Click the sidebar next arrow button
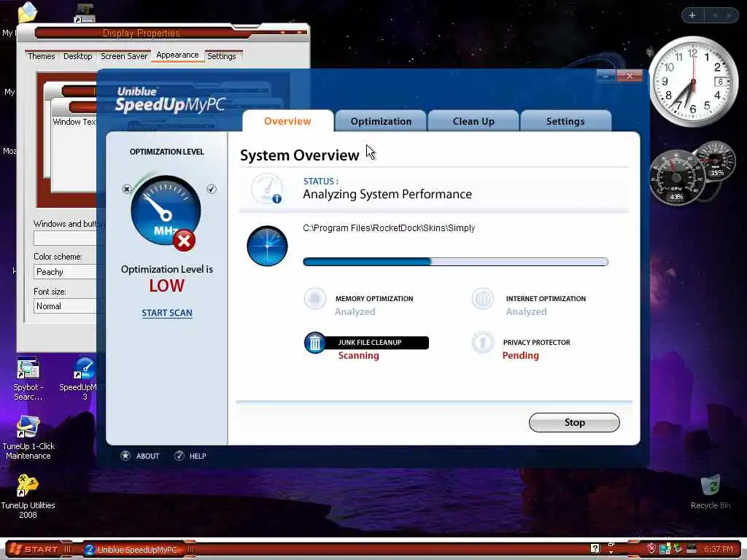The image size is (747, 560). click(x=729, y=16)
